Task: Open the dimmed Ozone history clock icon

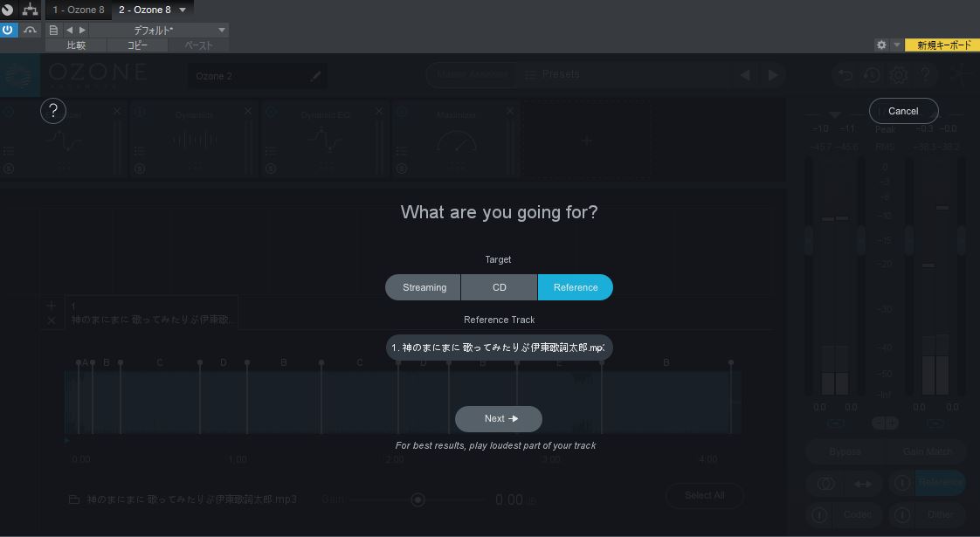Action: (872, 75)
